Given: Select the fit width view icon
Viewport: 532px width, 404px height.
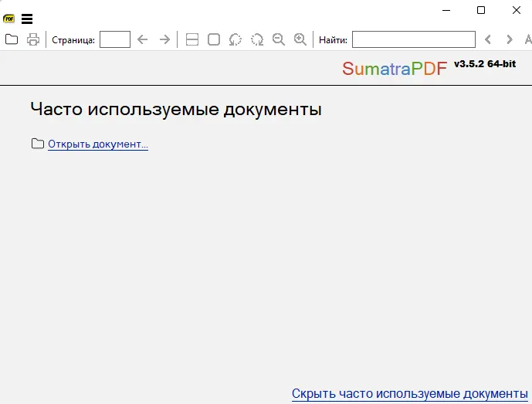Looking at the screenshot, I should [x=192, y=39].
